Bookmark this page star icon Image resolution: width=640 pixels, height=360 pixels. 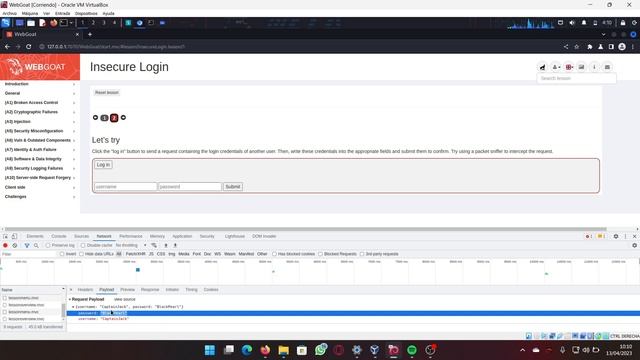tap(576, 47)
